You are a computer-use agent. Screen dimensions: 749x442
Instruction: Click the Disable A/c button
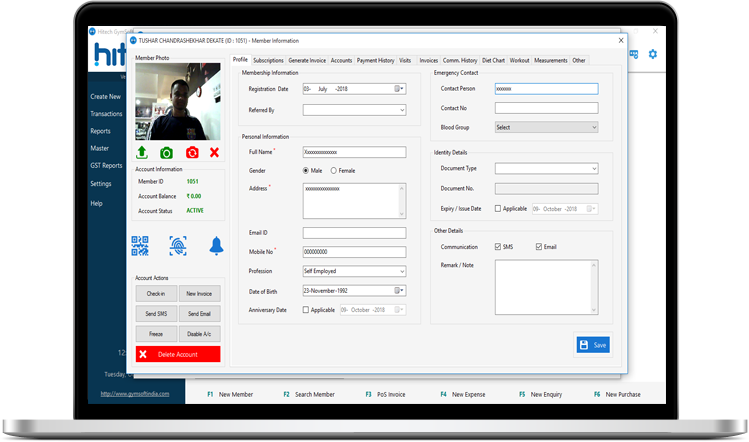[x=199, y=334]
